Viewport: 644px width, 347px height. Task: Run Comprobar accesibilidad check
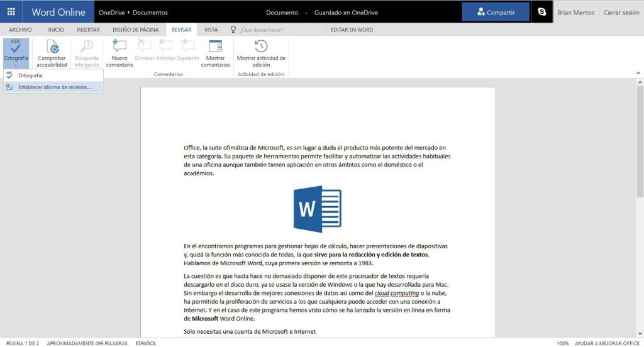52,53
